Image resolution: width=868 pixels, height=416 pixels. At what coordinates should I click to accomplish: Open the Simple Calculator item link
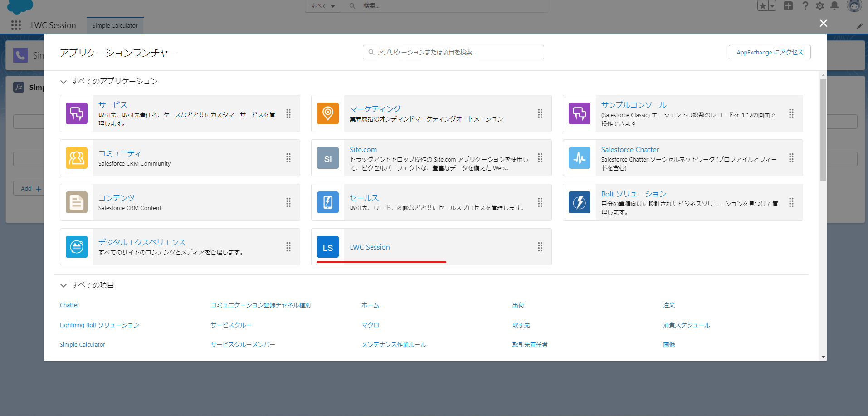coord(83,345)
